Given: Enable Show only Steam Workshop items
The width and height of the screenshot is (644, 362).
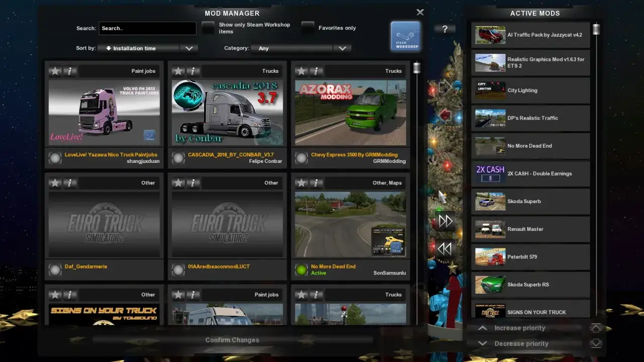Looking at the screenshot, I should pos(208,28).
